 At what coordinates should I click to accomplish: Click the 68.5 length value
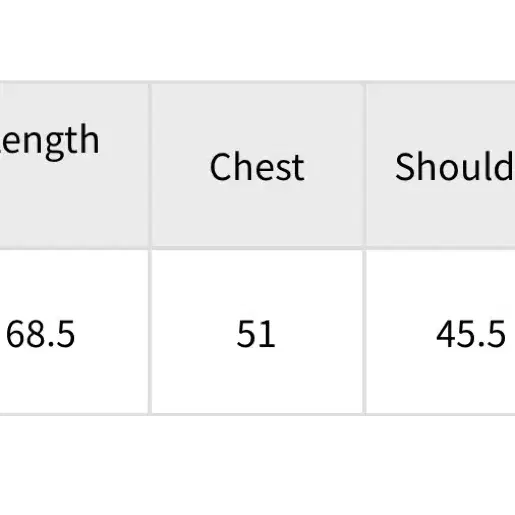[41, 334]
